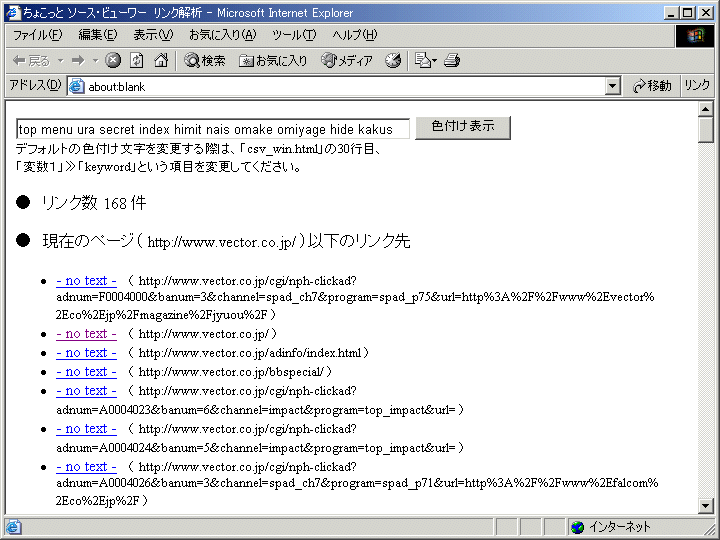Open the visited no text link for http://www.vector.co.jp/

[86, 334]
